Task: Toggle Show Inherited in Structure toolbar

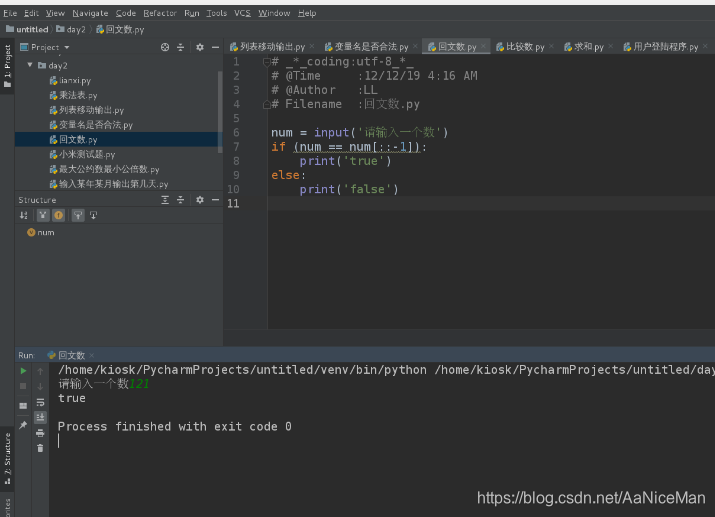Action: coord(43,215)
